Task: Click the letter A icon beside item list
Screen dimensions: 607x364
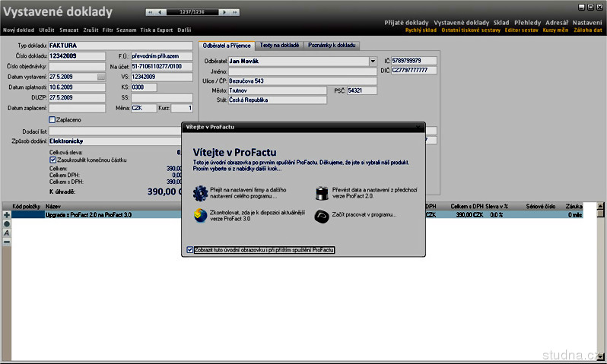Action: [7, 233]
